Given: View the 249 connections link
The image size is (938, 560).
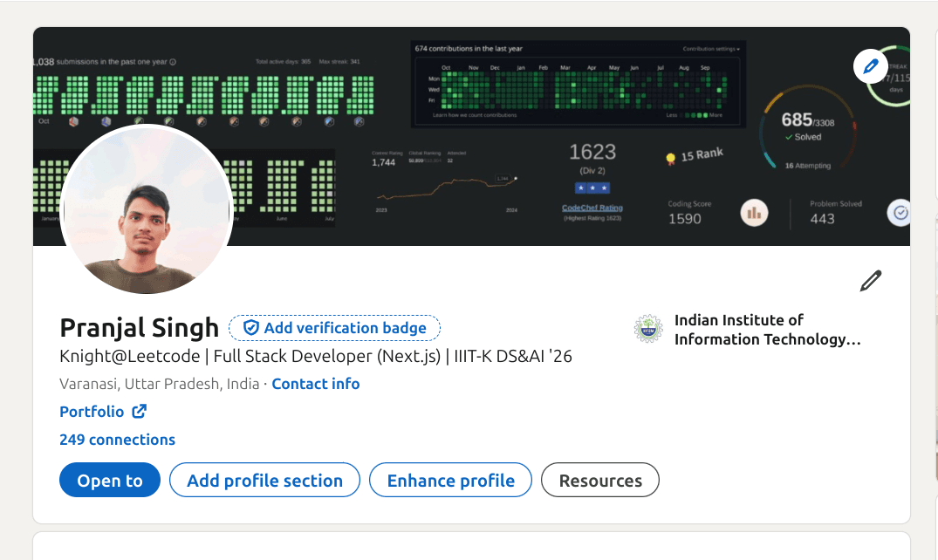Looking at the screenshot, I should [x=117, y=440].
